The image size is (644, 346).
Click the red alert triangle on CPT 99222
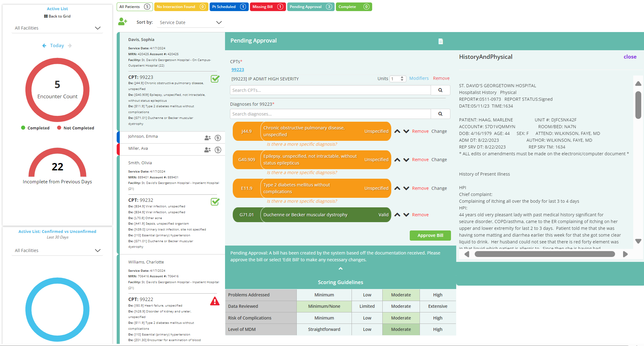(215, 301)
